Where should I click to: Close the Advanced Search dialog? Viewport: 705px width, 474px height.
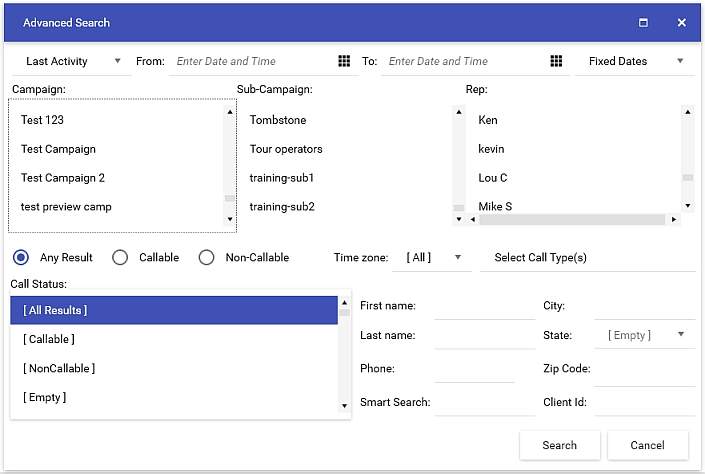(682, 22)
